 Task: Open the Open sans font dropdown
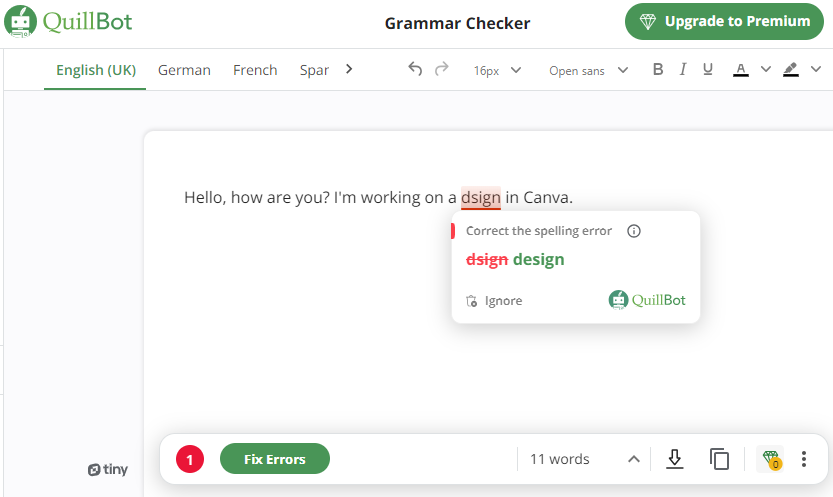click(589, 71)
